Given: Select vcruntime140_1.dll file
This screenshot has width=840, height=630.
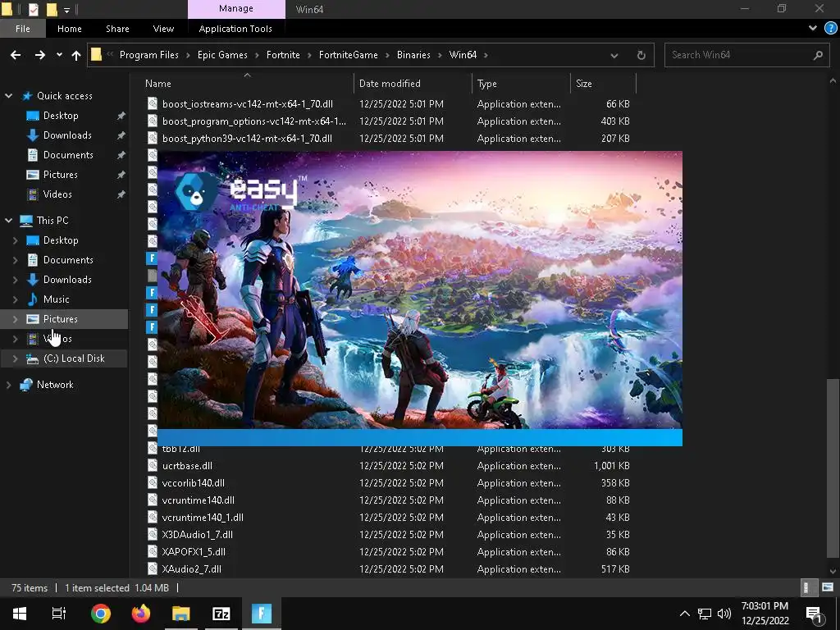Looking at the screenshot, I should pyautogui.click(x=203, y=517).
